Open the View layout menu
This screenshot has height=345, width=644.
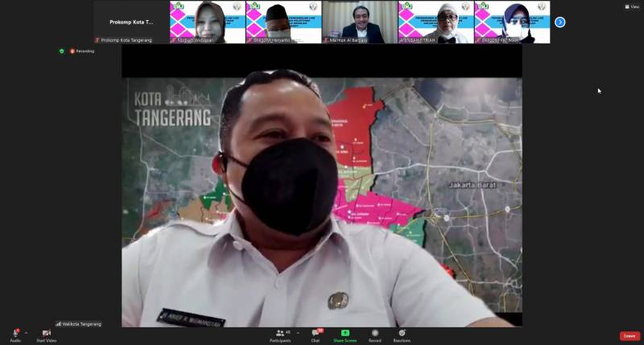tap(631, 6)
